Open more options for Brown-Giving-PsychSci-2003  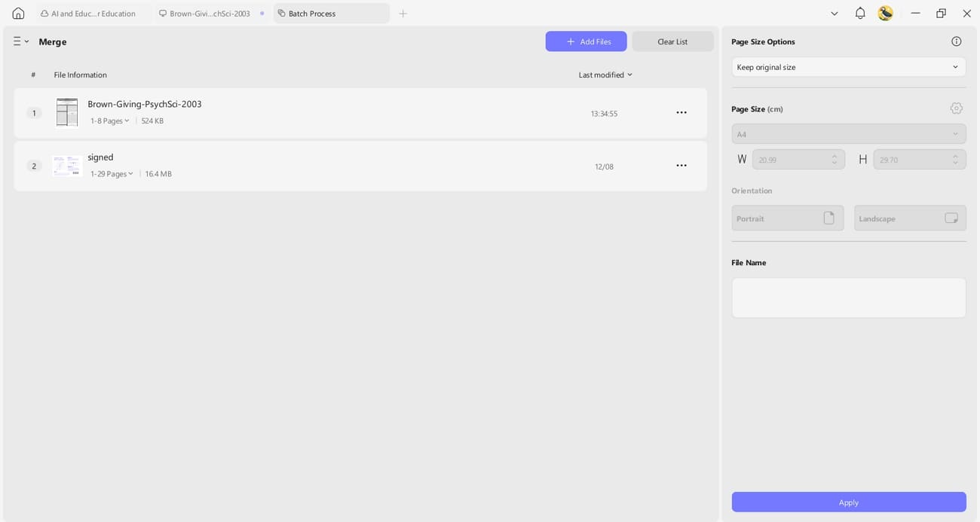(x=681, y=113)
